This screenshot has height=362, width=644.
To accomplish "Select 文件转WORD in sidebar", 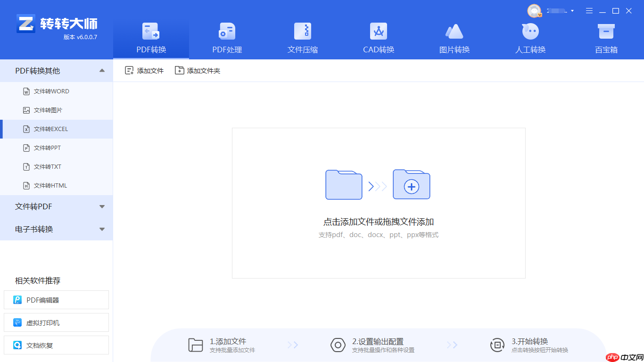I will pyautogui.click(x=57, y=91).
